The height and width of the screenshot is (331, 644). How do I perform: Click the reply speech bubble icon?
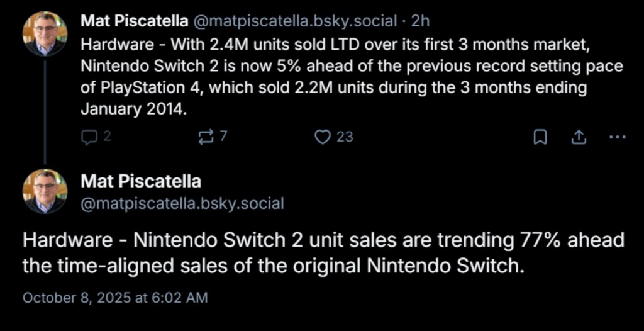pos(89,137)
